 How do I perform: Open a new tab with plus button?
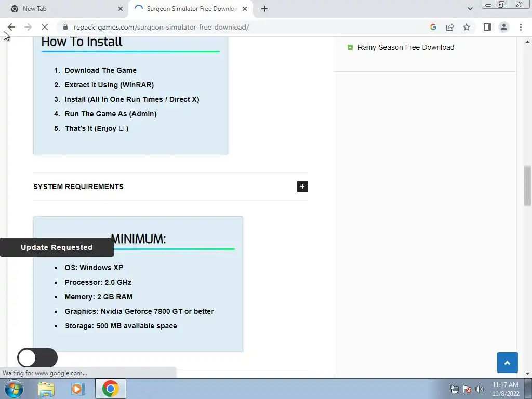[264, 9]
